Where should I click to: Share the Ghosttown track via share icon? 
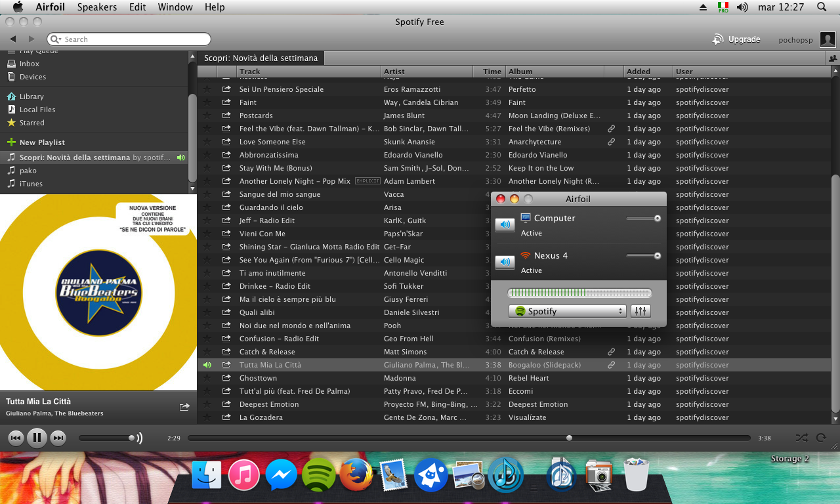point(226,378)
